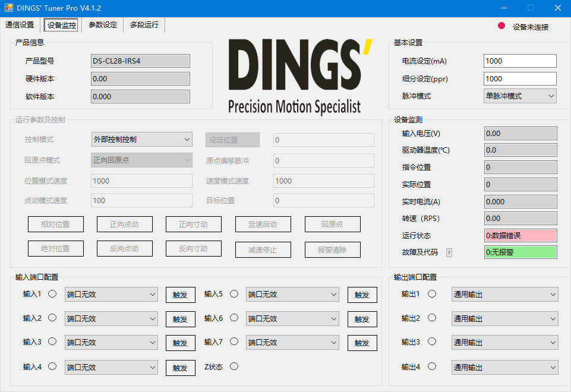This screenshot has width=571, height=392.
Task: Open the 回原点模式 dropdown
Action: [x=141, y=160]
